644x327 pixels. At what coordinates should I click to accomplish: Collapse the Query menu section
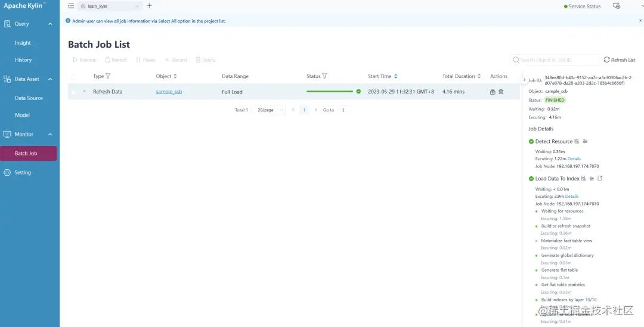[x=50, y=24]
